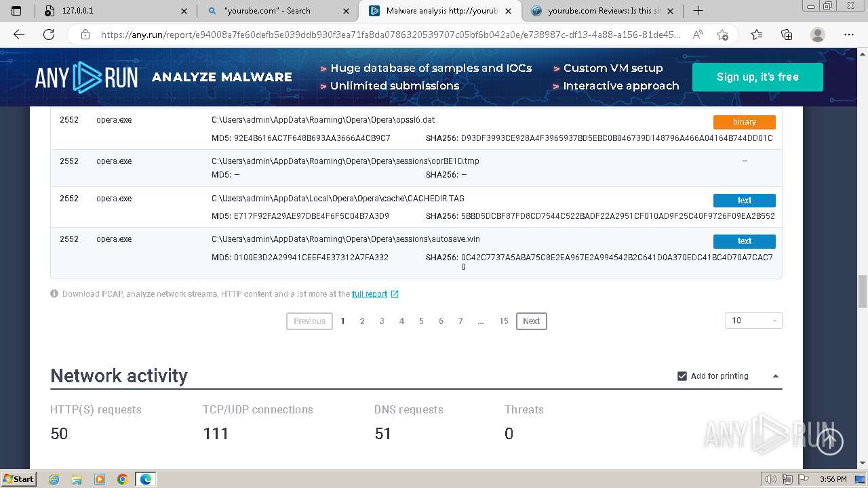The width and height of the screenshot is (868, 488).
Task: Click the browser address bar URL
Action: point(390,35)
